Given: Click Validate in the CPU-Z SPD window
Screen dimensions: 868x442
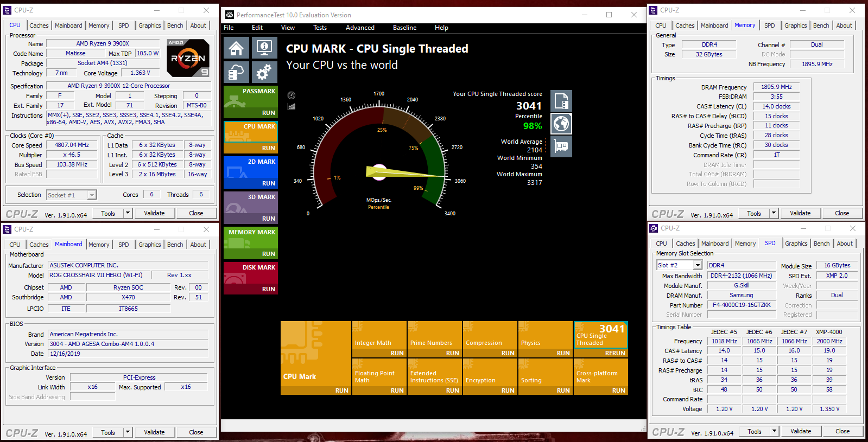Looking at the screenshot, I should [x=801, y=431].
